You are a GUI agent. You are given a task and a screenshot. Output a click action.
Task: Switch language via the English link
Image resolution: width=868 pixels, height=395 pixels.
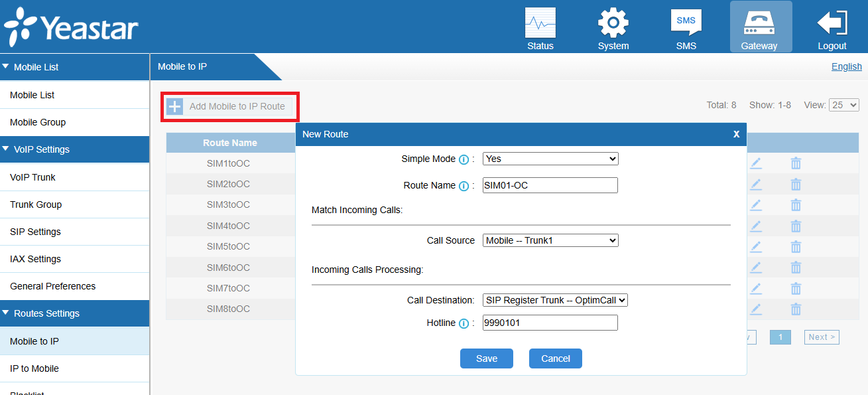coord(847,66)
